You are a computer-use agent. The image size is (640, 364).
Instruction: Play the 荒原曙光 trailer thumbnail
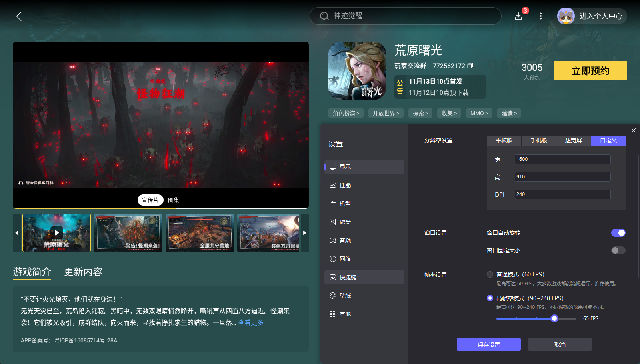(57, 233)
